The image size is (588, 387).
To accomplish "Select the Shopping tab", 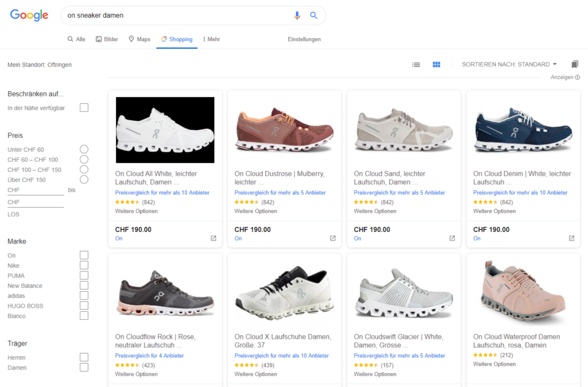I will (x=177, y=39).
